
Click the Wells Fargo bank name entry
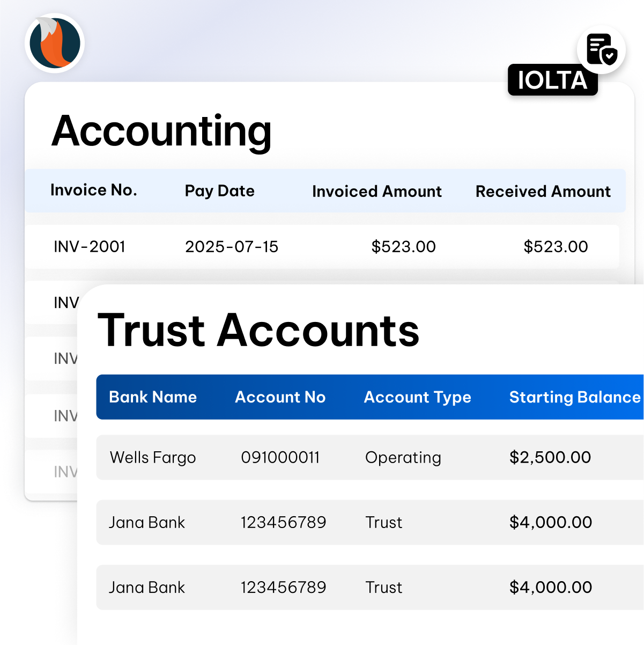(153, 458)
